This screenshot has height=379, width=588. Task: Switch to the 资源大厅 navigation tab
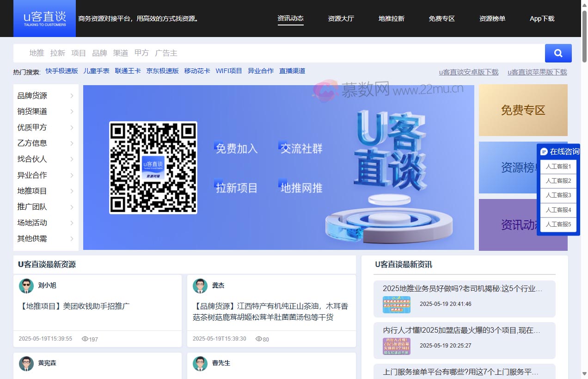coord(341,19)
